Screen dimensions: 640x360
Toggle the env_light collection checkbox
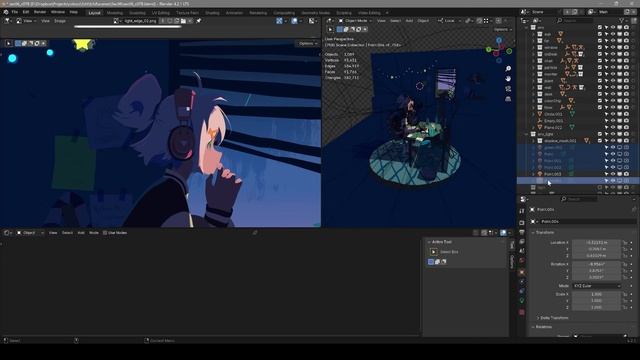click(600, 134)
